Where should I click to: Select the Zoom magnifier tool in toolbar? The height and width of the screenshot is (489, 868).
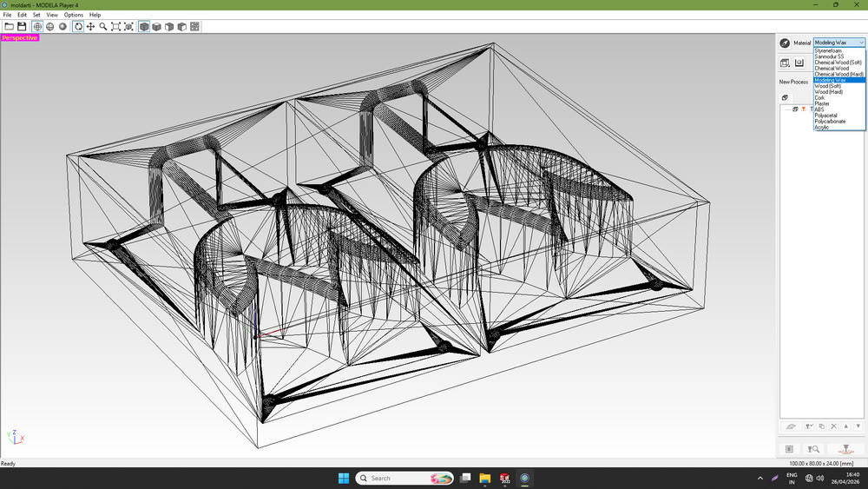point(103,27)
